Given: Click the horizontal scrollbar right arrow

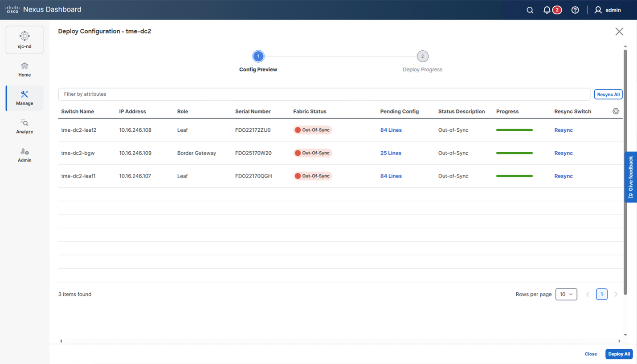Looking at the screenshot, I should [619, 341].
